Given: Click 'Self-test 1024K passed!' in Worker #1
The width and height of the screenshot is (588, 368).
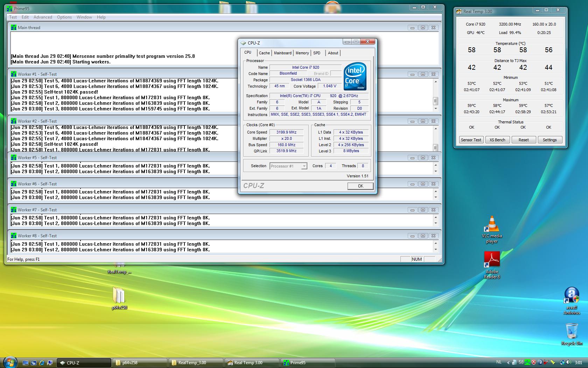Looking at the screenshot, I should click(71, 92).
